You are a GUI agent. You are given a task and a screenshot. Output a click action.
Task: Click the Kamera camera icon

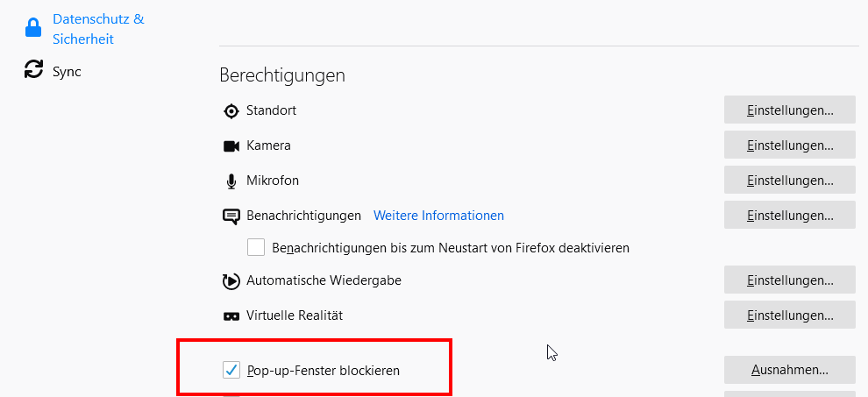click(231, 145)
